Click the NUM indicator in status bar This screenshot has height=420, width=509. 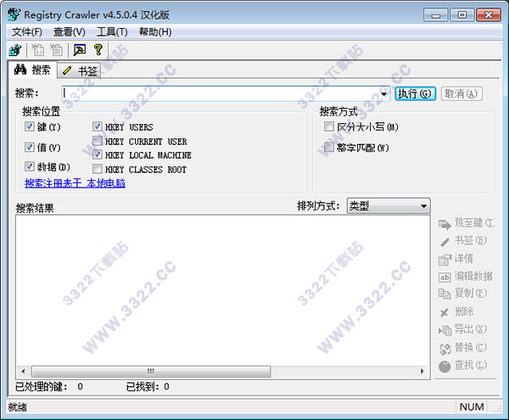[472, 406]
